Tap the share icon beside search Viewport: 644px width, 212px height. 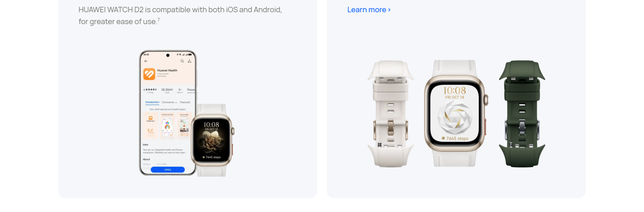189,61
